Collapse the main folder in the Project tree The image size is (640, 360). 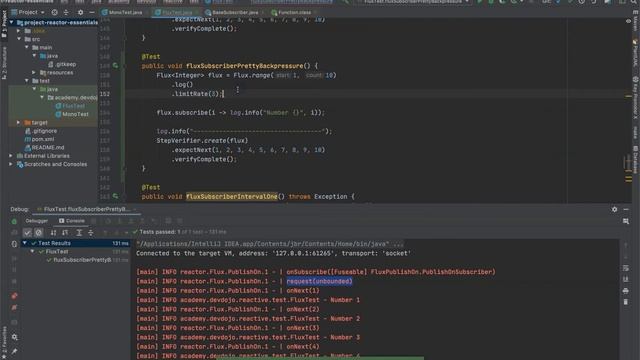(x=27, y=47)
